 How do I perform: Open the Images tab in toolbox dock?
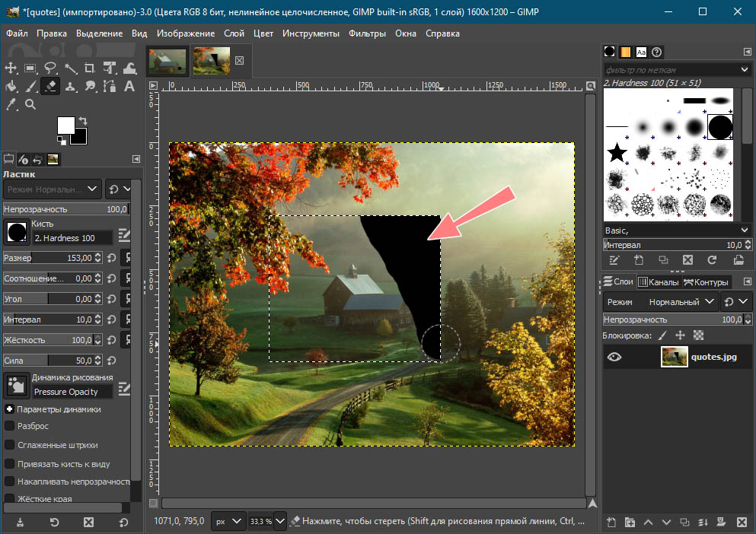point(53,159)
